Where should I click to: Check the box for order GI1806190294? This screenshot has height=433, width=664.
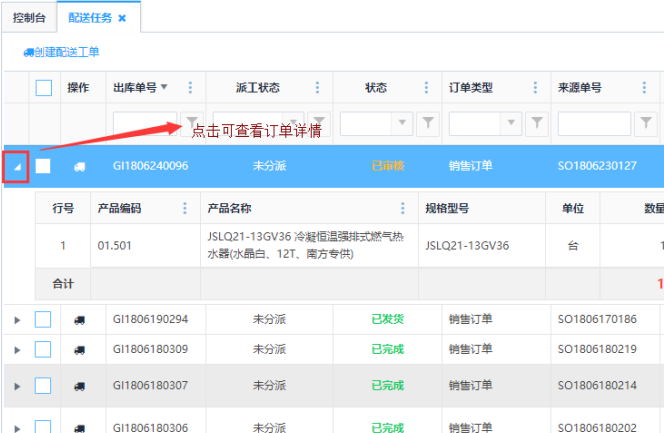(43, 320)
